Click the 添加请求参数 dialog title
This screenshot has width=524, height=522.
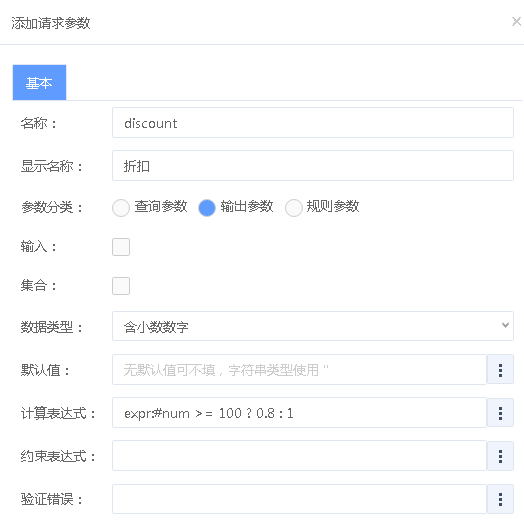51,23
